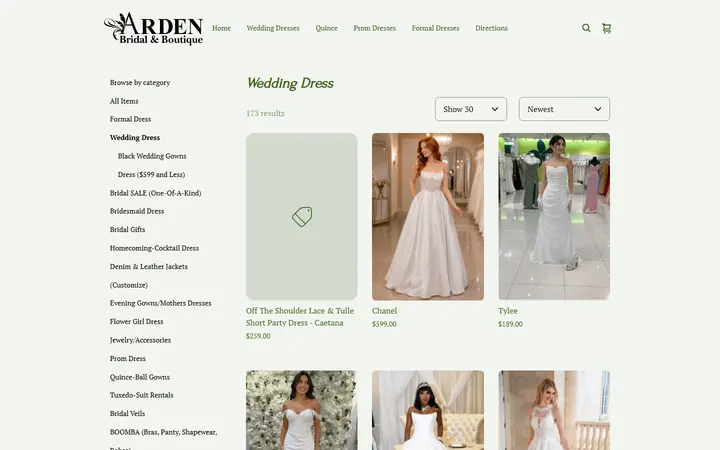Select Bridal Gifts category
Screen dimensions: 720x450
(128, 230)
